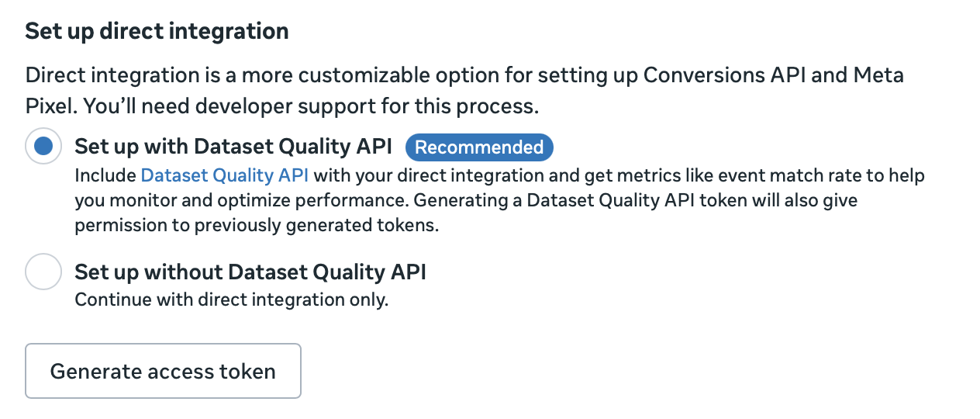Click "permission to previously generated tokens." line
Image resolution: width=980 pixels, height=419 pixels.
(x=257, y=226)
